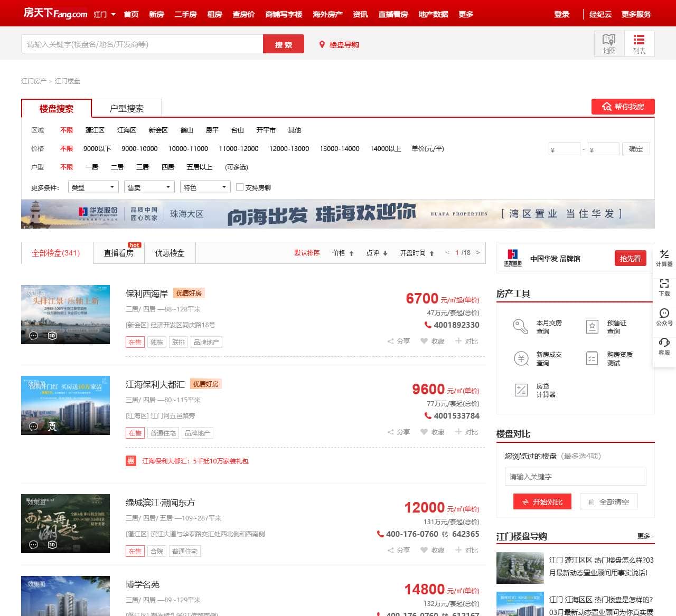Screen dimensions: 676x616
Task: Select 蓬江区 district filter
Action: pyautogui.click(x=95, y=130)
